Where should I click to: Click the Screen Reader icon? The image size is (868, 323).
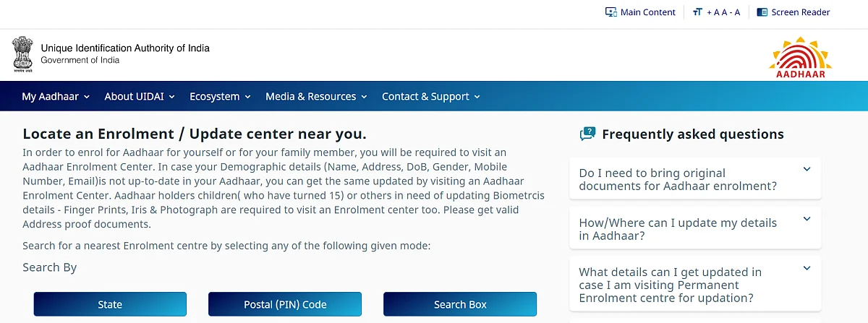coord(762,12)
